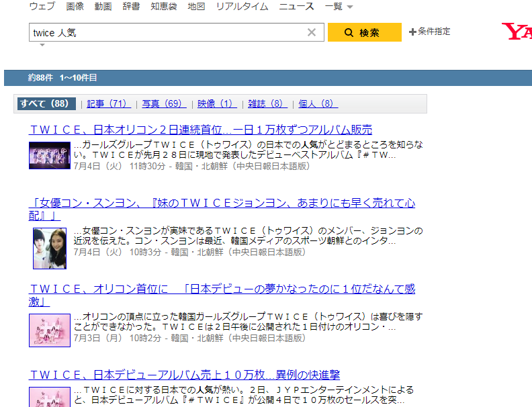
Task: Open the リアルタイム search category
Action: click(x=242, y=7)
